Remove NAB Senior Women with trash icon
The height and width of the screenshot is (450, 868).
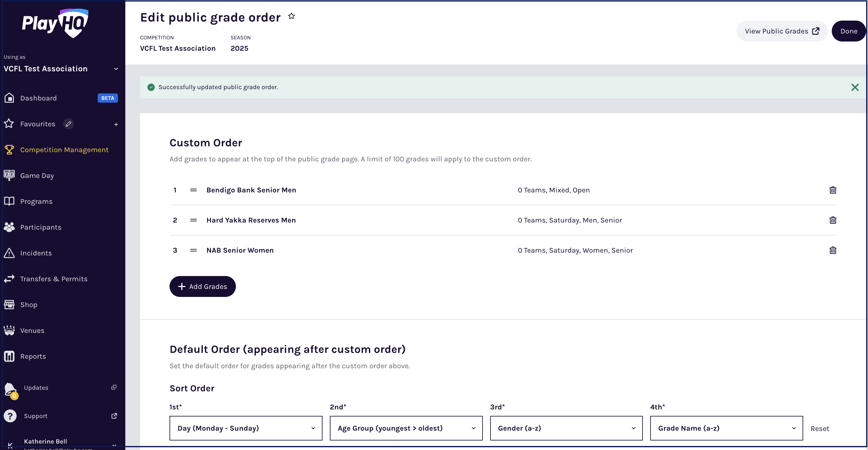(x=833, y=250)
